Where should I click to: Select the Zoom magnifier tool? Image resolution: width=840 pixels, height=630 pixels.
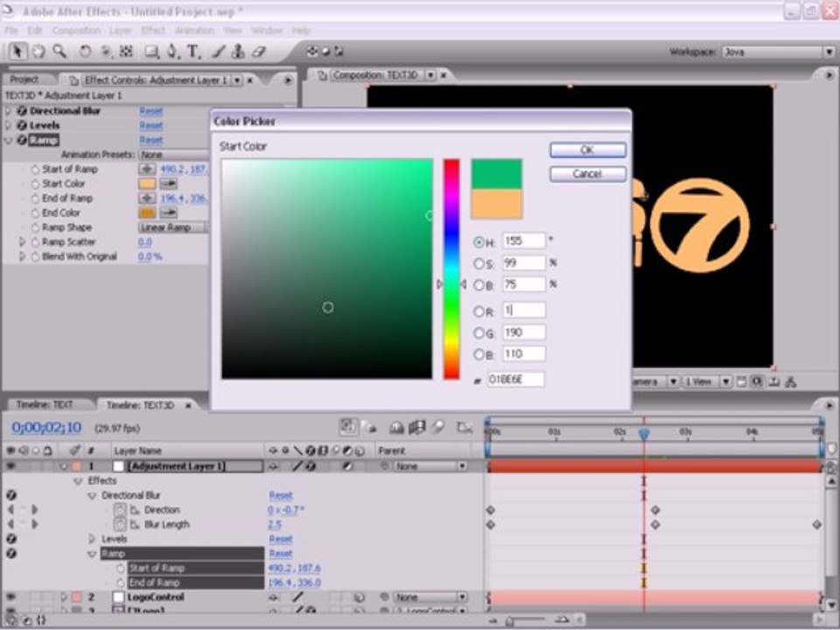click(x=59, y=52)
